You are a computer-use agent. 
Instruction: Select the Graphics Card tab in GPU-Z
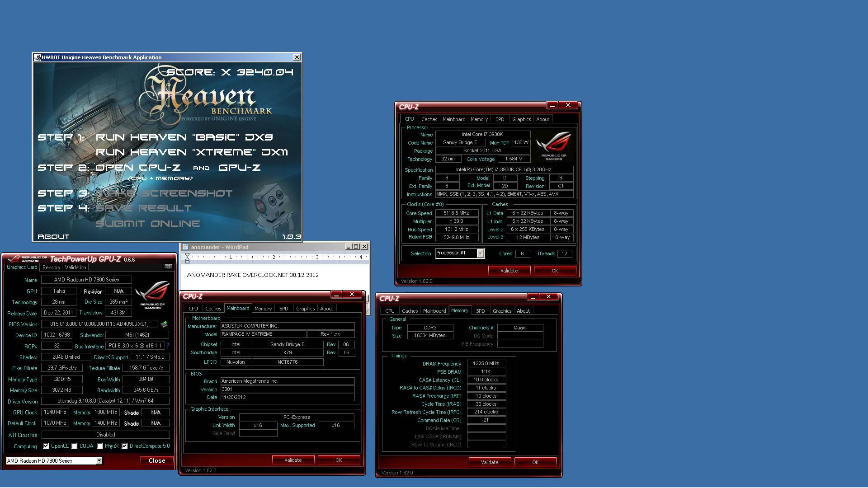click(22, 267)
